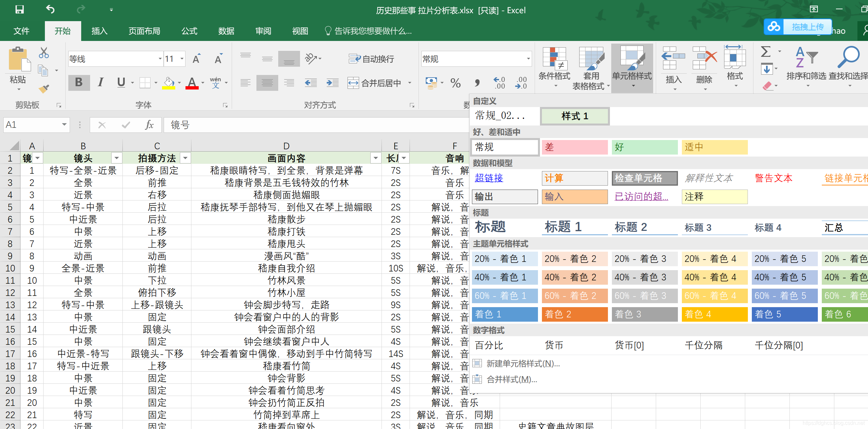Open filter dropdown for 镜头 column
This screenshot has height=429, width=868.
click(x=117, y=158)
